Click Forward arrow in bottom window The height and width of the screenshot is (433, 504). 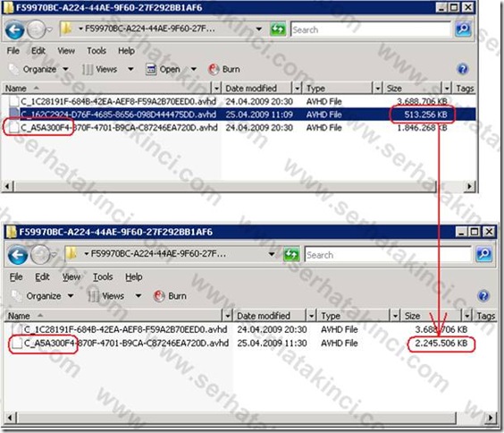point(40,255)
